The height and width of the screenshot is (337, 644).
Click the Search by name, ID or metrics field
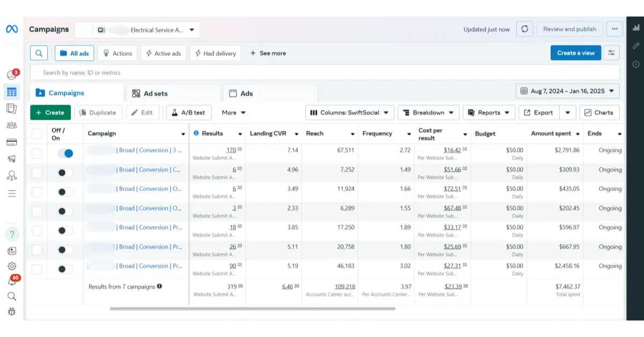click(325, 72)
